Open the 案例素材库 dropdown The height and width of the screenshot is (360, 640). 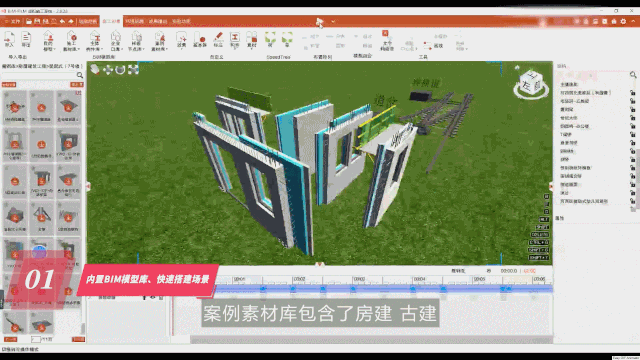coord(159,41)
